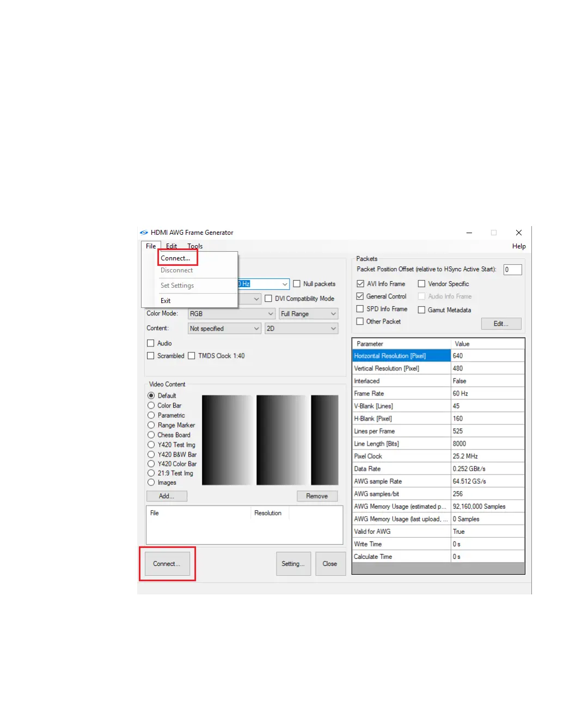Toggle the Null packets checkbox
This screenshot has width=588, height=706.
(x=297, y=284)
